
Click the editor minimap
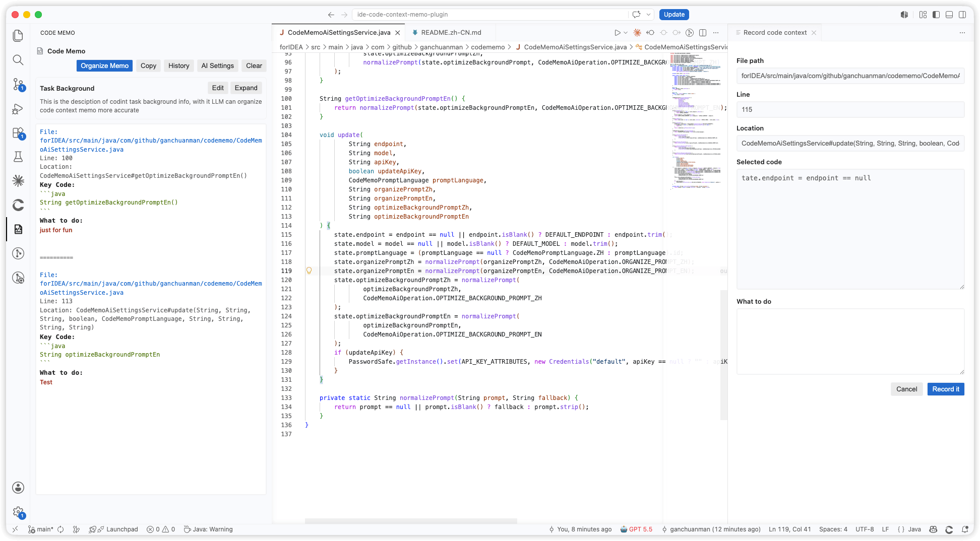pos(696,121)
